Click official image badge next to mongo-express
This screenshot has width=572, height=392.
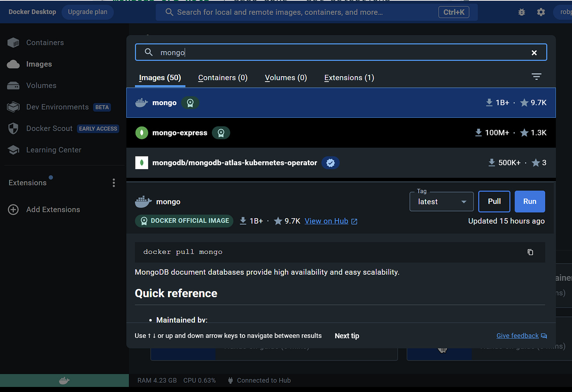point(221,133)
